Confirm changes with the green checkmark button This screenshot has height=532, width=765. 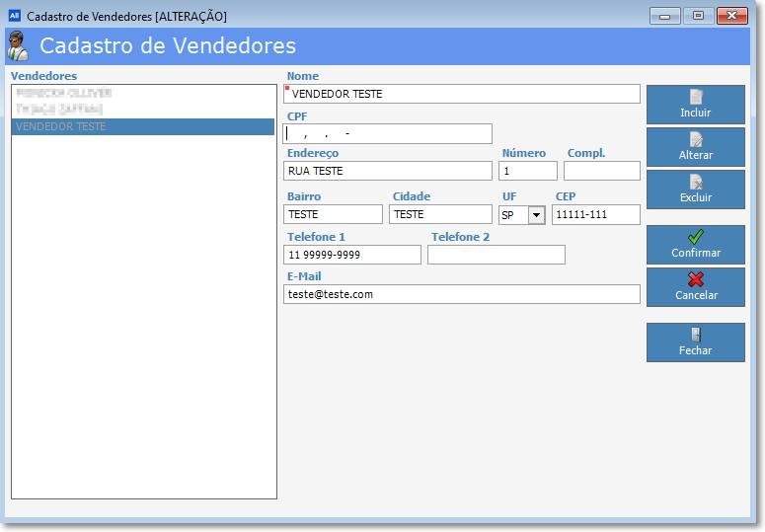[x=695, y=245]
